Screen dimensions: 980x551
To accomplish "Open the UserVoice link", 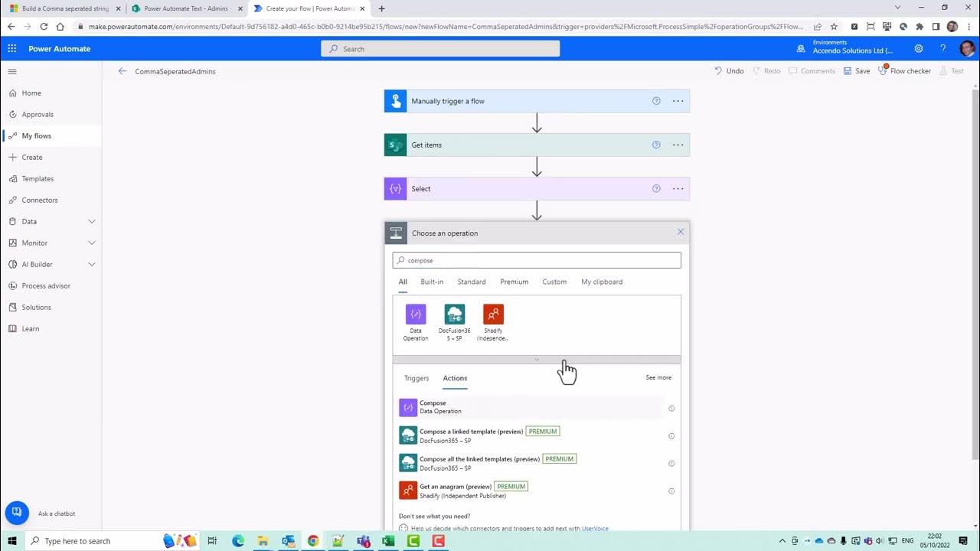I will (x=595, y=528).
